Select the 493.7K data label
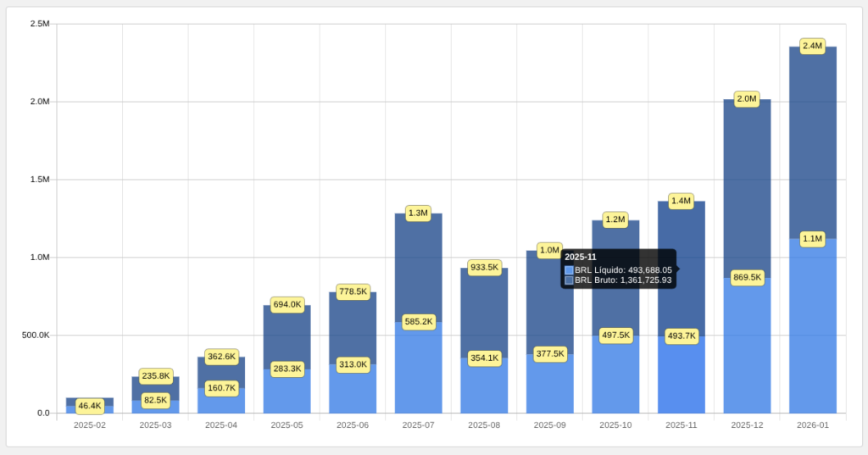Viewport: 868px width, 455px height. 682,336
